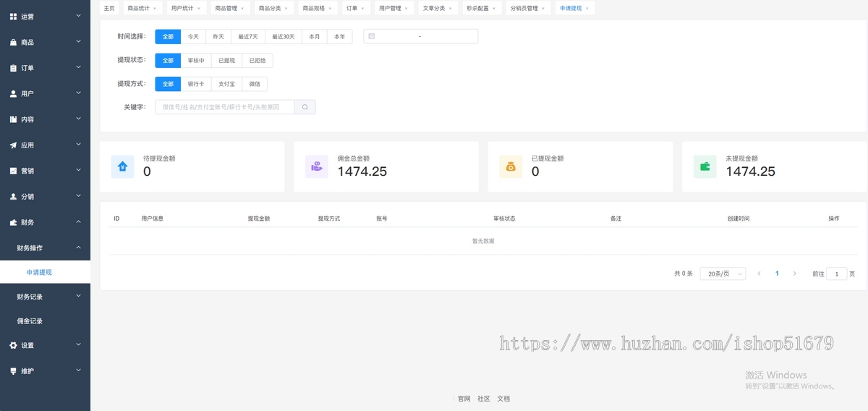Image resolution: width=868 pixels, height=411 pixels.
Task: Click the calendar icon in date range field
Action: (371, 36)
